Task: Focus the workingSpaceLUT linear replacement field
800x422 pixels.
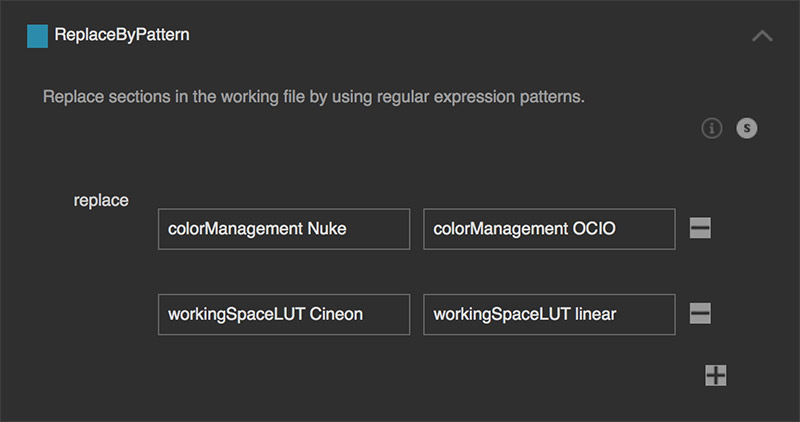Action: pyautogui.click(x=549, y=314)
